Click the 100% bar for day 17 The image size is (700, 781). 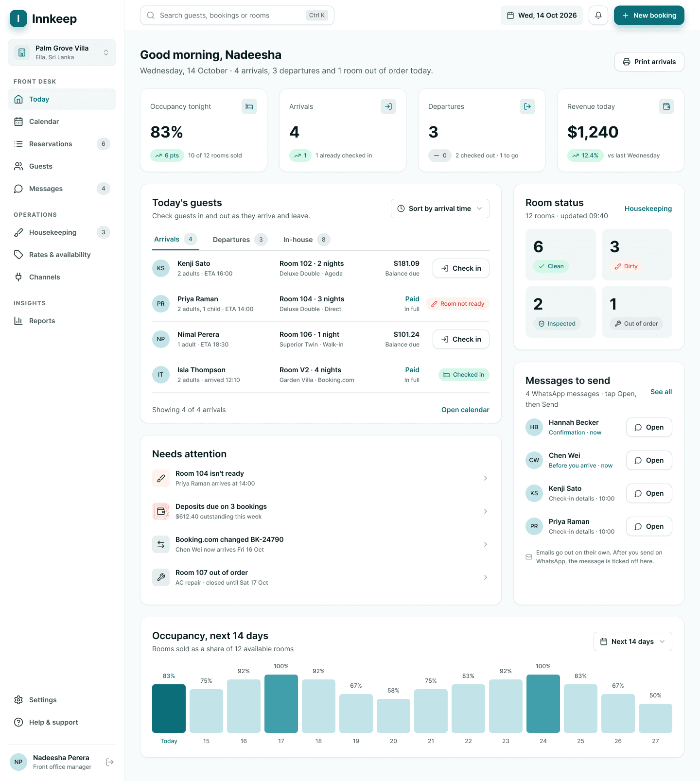pos(281,704)
